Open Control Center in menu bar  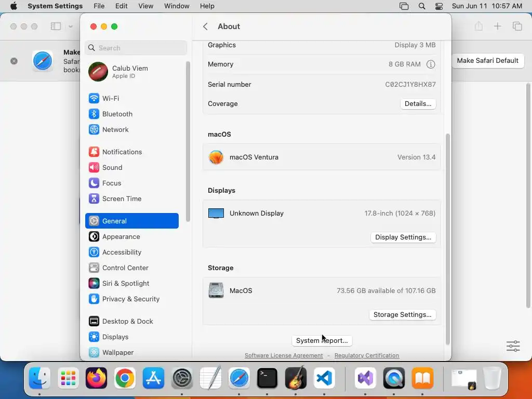(439, 6)
